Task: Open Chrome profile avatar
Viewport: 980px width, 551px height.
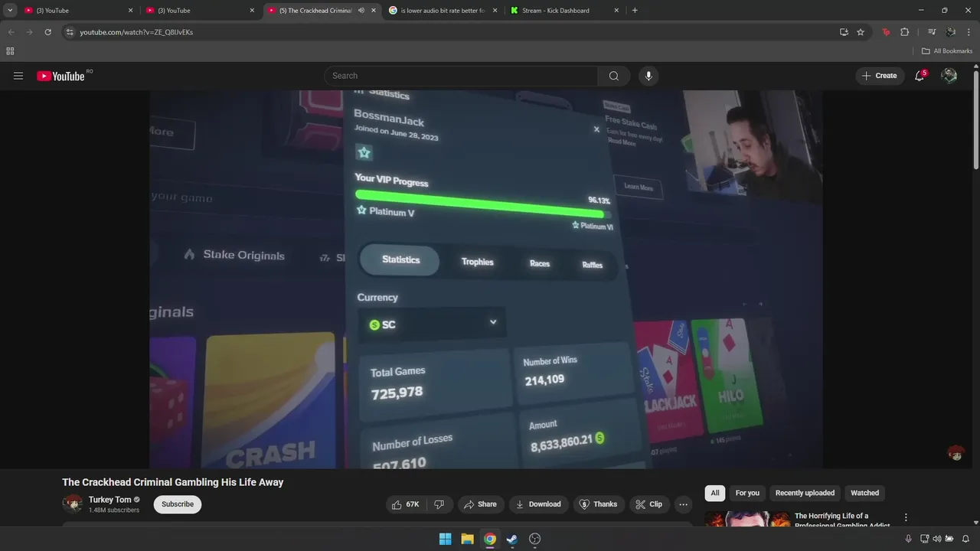Action: coord(950,32)
